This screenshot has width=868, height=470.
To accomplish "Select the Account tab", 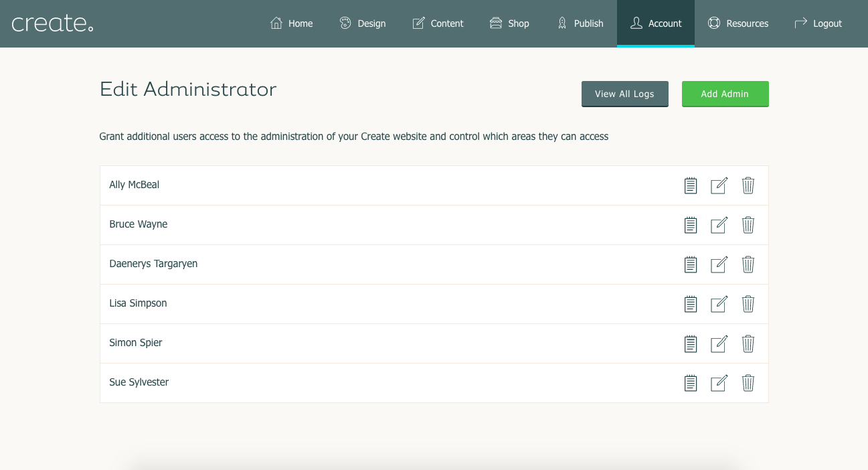I will point(656,23).
